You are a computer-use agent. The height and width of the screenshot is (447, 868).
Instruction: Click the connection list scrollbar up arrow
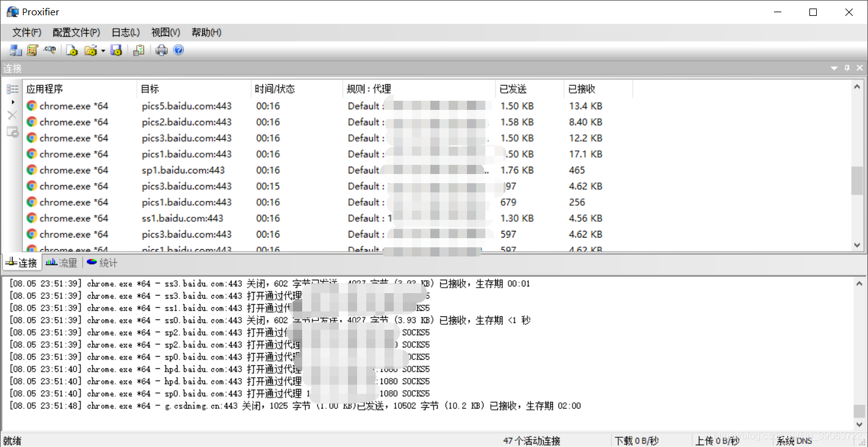857,86
